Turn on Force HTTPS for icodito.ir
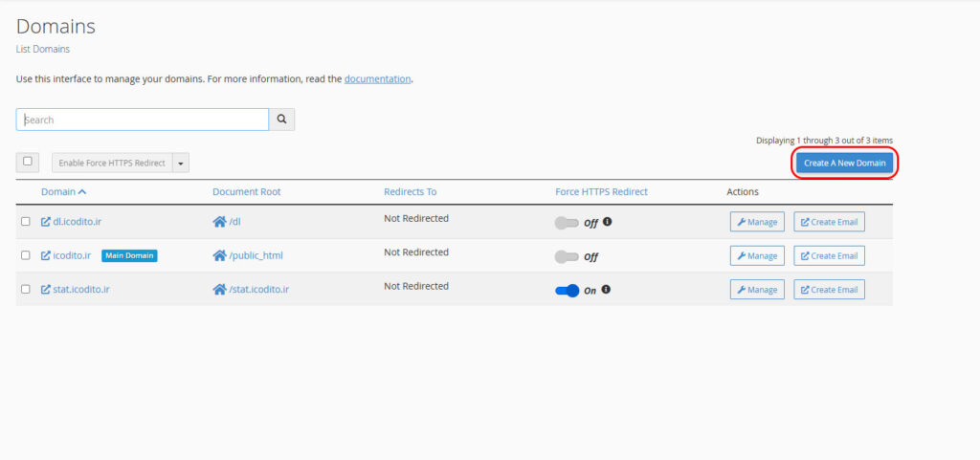Image resolution: width=980 pixels, height=460 pixels. pyautogui.click(x=567, y=256)
